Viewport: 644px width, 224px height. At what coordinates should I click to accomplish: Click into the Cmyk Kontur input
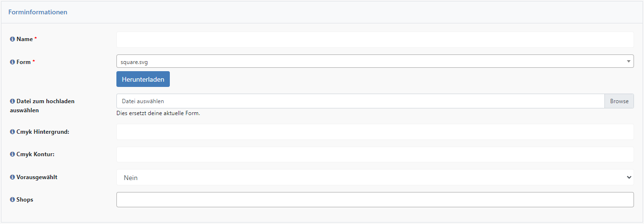coord(375,154)
